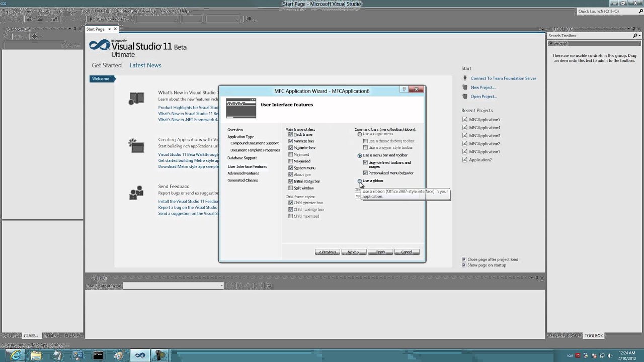Open recent project MFCApplication1
This screenshot has height=362, width=644.
pyautogui.click(x=485, y=152)
